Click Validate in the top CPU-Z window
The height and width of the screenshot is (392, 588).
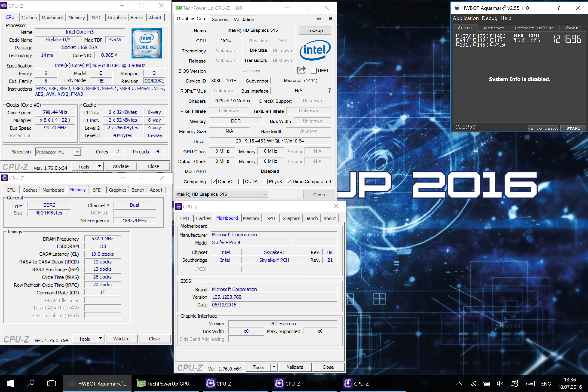tap(121, 166)
